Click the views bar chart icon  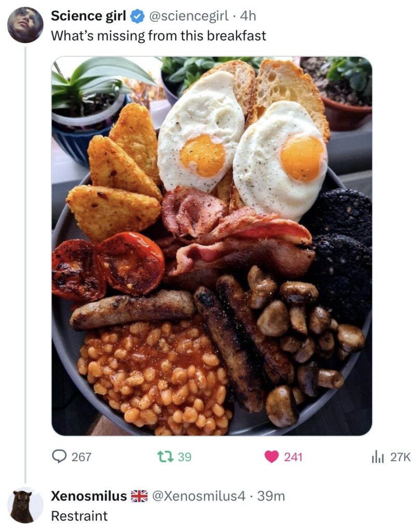(377, 457)
